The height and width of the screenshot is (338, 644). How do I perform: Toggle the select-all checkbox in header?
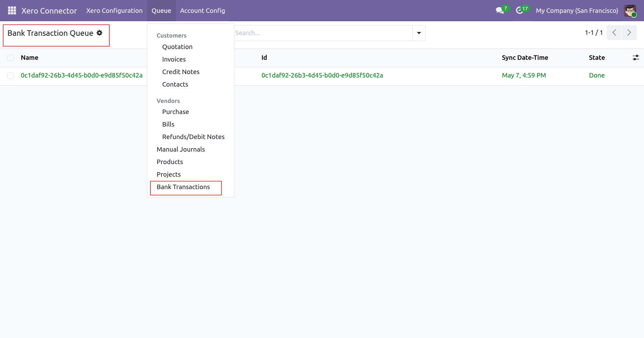(11, 58)
